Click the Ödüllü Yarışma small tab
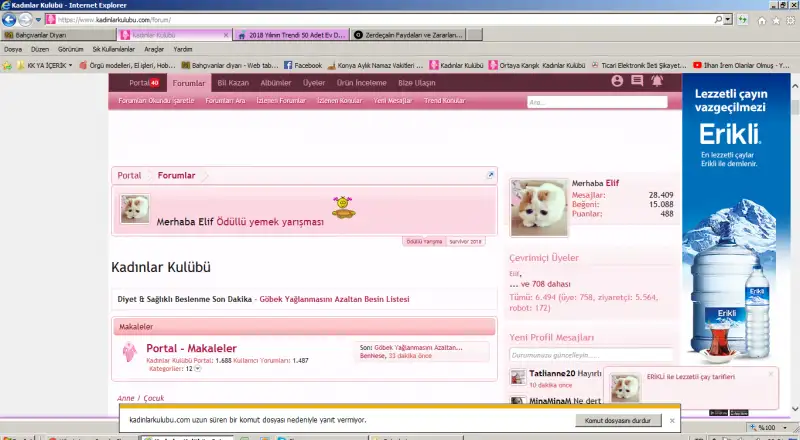Viewport: 800px width, 440px height. pyautogui.click(x=424, y=241)
